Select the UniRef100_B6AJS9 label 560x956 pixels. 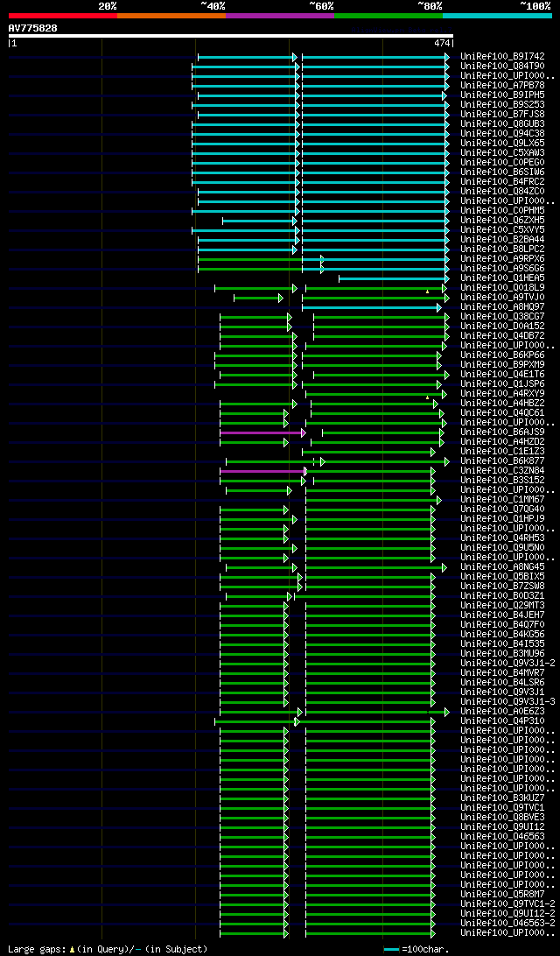[503, 432]
